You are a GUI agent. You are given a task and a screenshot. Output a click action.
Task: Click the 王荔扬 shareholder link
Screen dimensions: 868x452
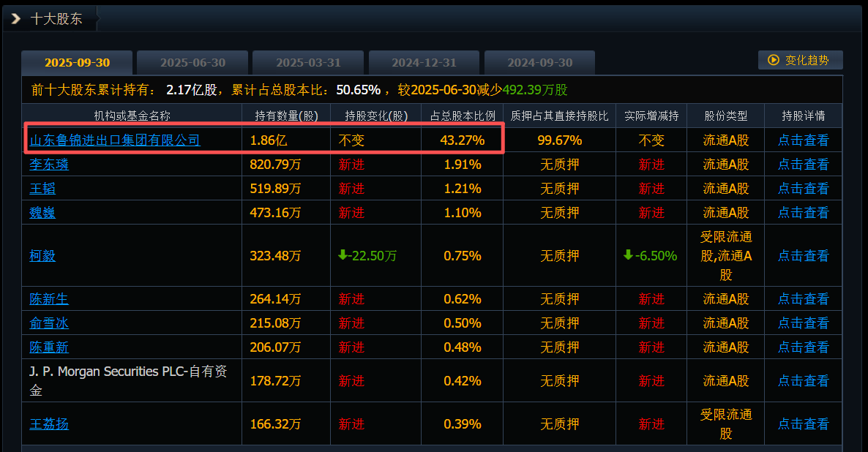[49, 424]
